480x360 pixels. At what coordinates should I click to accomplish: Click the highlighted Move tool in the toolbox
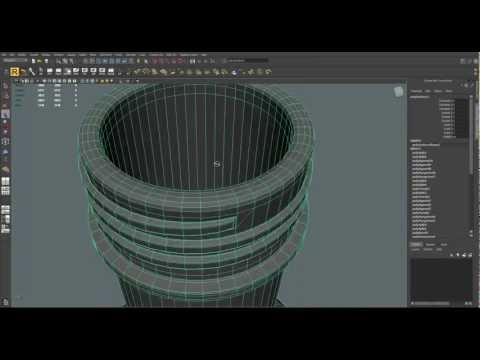tap(5, 114)
